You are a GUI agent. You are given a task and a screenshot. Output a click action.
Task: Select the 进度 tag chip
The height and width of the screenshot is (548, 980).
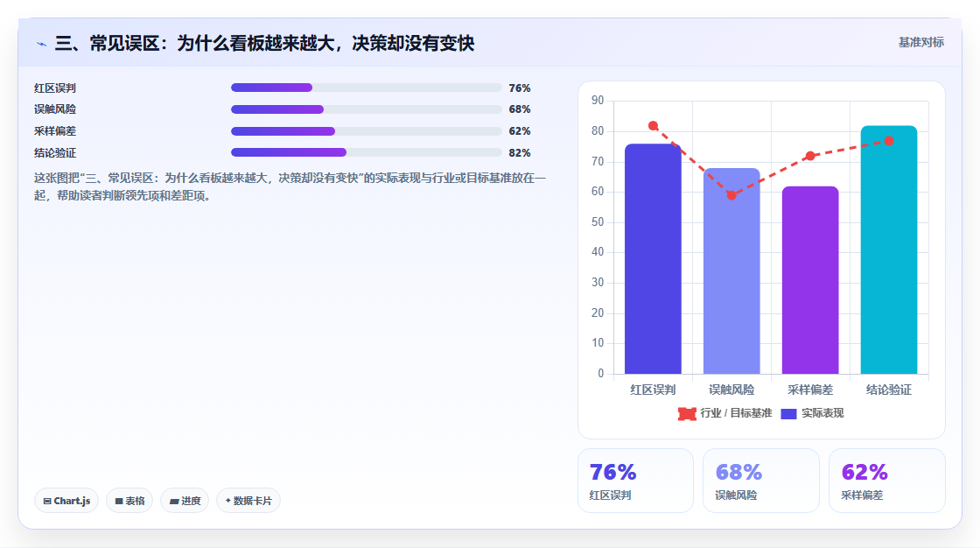tap(185, 501)
